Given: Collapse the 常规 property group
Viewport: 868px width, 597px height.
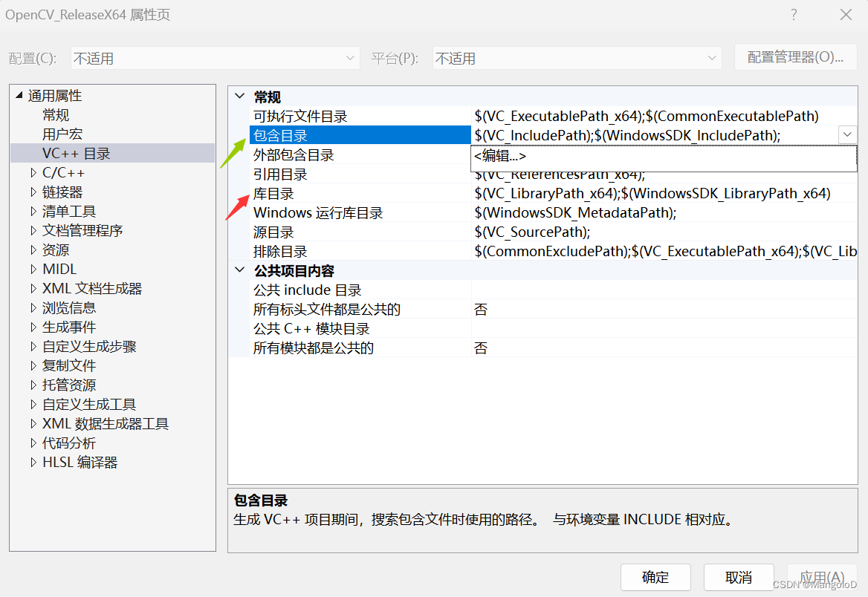Looking at the screenshot, I should 240,97.
